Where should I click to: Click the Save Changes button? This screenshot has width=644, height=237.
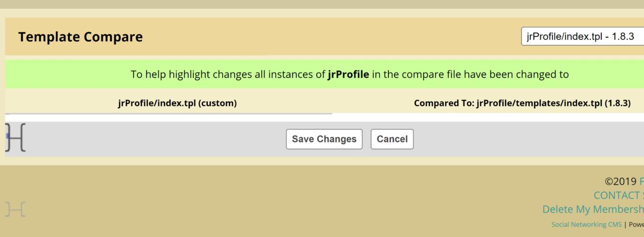324,139
